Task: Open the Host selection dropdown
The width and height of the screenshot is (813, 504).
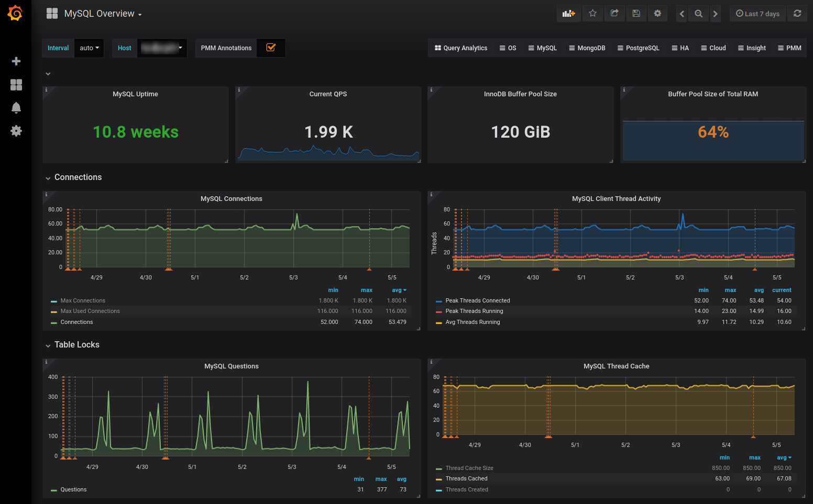Action: coord(162,48)
